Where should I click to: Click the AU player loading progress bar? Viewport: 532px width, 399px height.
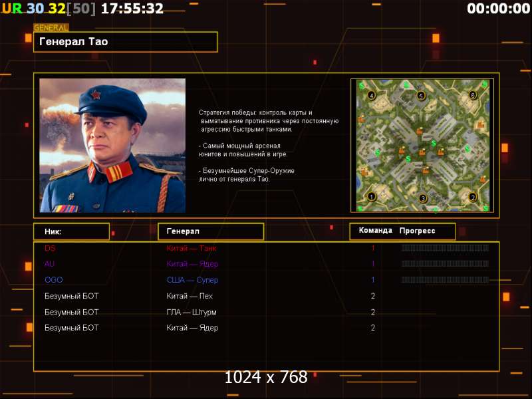445,263
